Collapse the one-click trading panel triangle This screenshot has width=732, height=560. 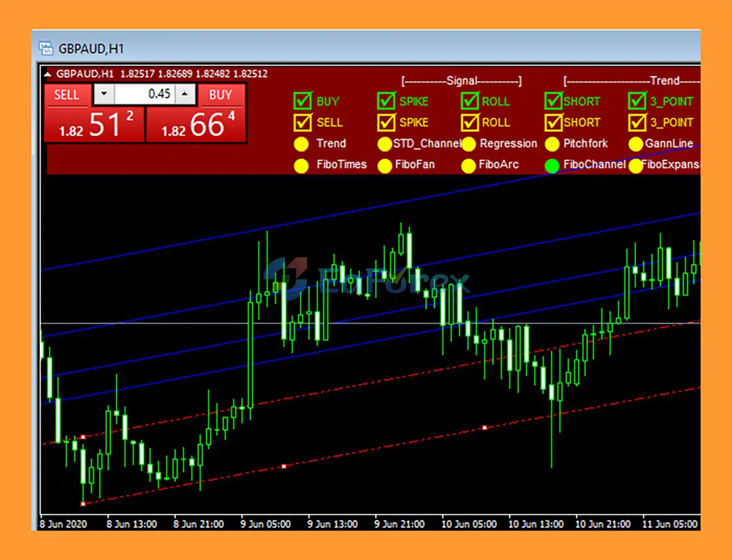click(48, 74)
